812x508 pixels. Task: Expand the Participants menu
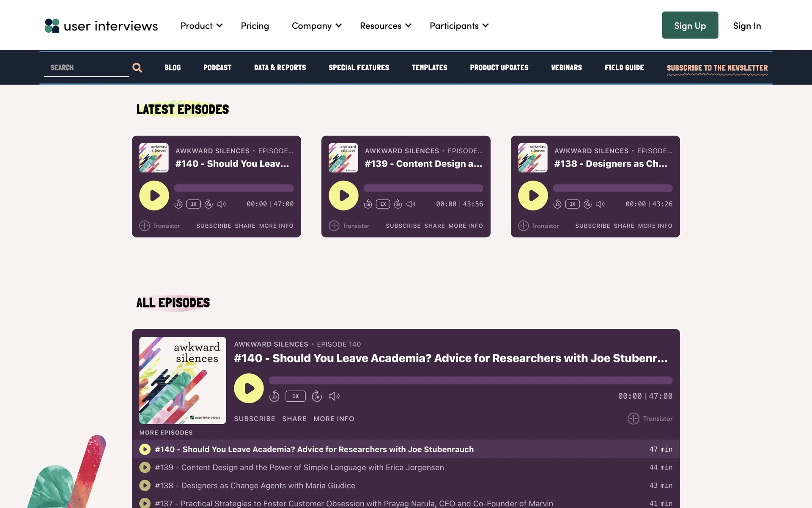click(x=459, y=26)
